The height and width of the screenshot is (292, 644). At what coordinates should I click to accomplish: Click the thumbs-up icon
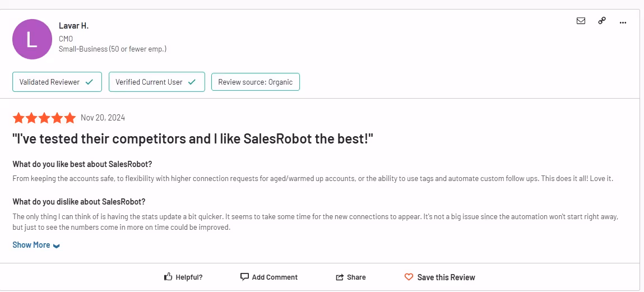click(x=168, y=277)
